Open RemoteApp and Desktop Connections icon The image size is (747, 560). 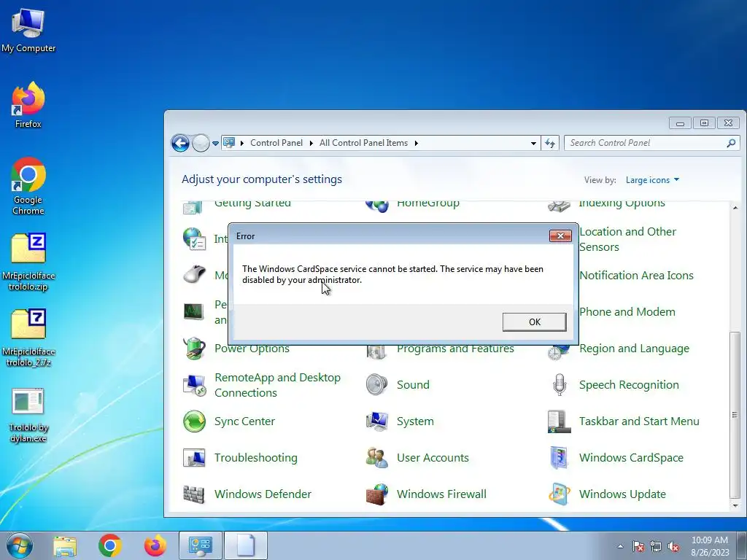(194, 385)
